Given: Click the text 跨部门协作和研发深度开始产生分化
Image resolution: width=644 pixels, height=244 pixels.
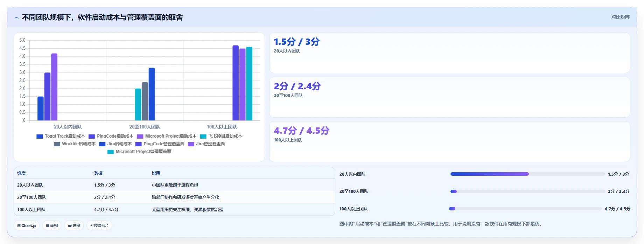Looking at the screenshot, I should [185, 197].
